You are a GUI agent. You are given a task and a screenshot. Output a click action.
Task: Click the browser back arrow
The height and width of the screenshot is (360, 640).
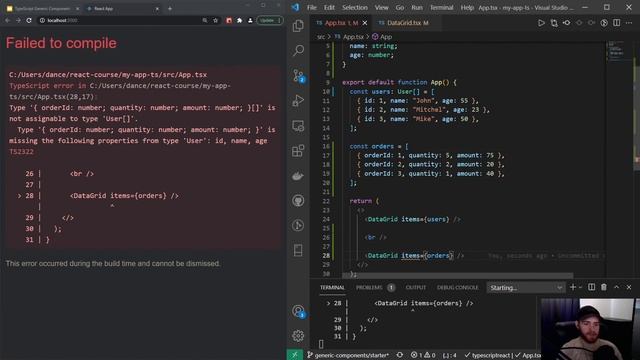[x=7, y=20]
